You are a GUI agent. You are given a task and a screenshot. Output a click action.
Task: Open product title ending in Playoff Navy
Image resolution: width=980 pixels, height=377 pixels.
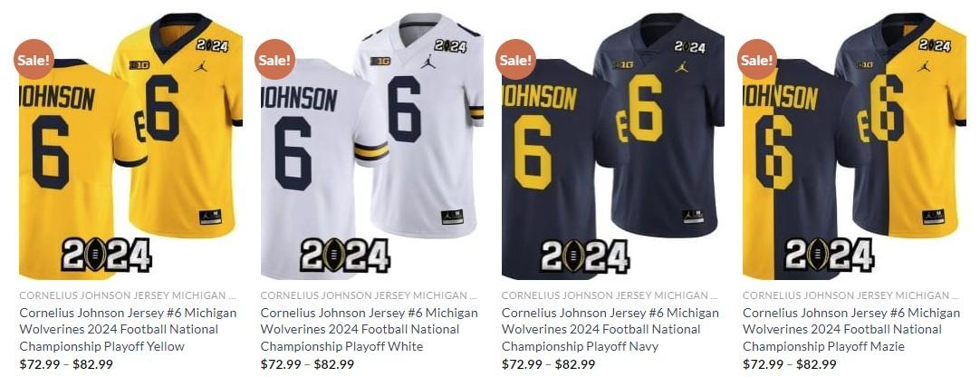click(x=610, y=330)
